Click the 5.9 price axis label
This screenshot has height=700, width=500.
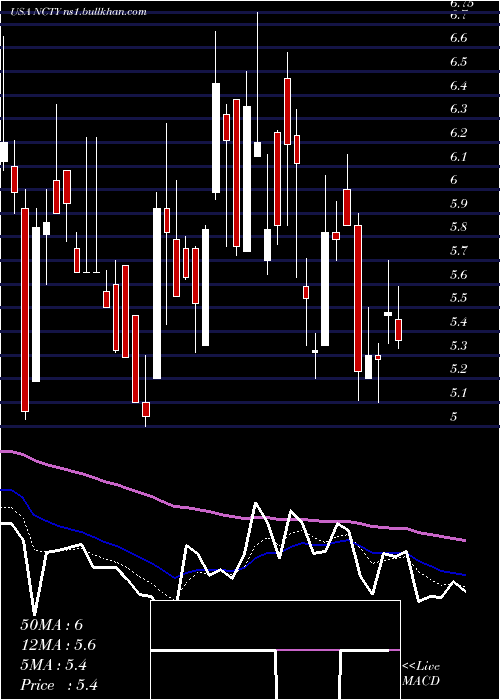459,204
